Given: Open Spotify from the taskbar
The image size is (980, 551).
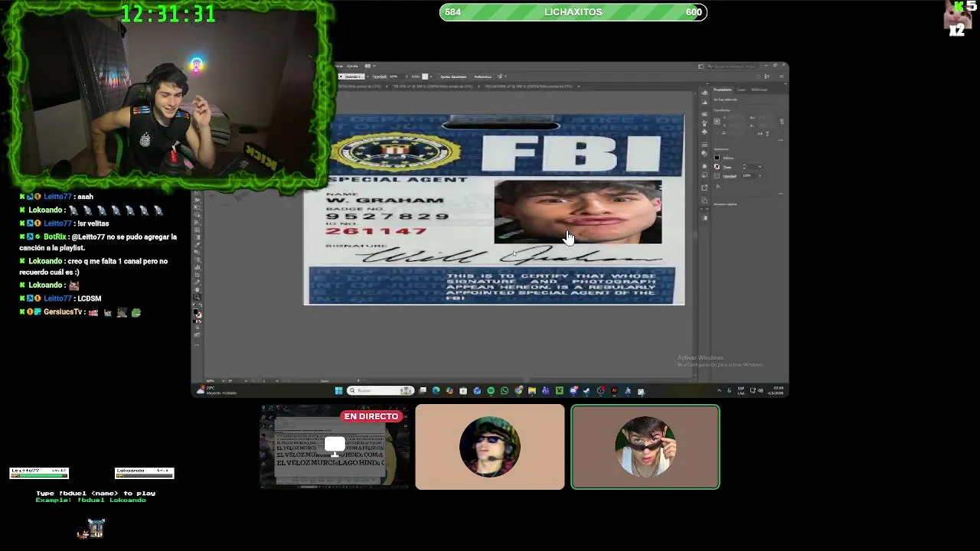Looking at the screenshot, I should coord(491,390).
